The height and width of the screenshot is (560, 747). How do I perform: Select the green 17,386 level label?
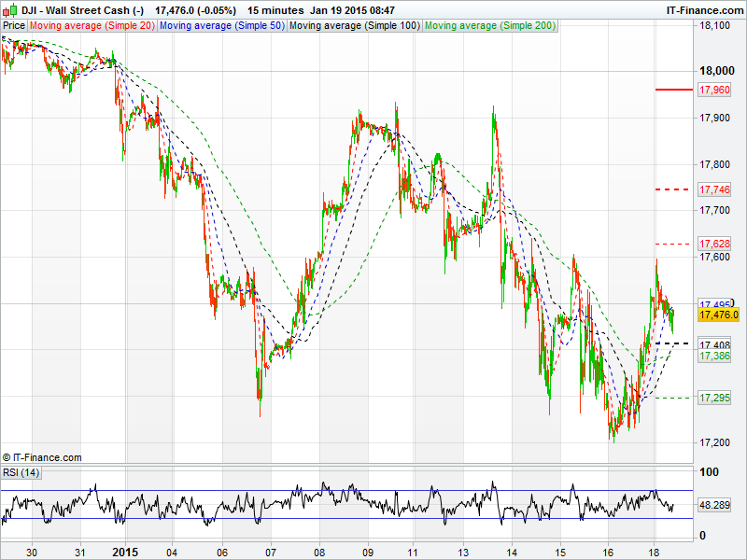coord(714,357)
